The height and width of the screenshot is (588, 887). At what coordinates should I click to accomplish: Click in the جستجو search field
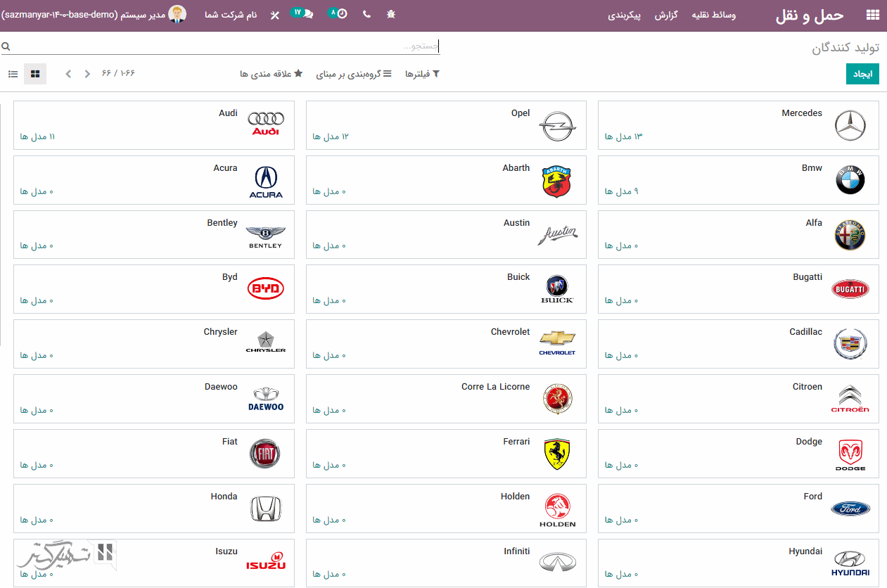219,46
